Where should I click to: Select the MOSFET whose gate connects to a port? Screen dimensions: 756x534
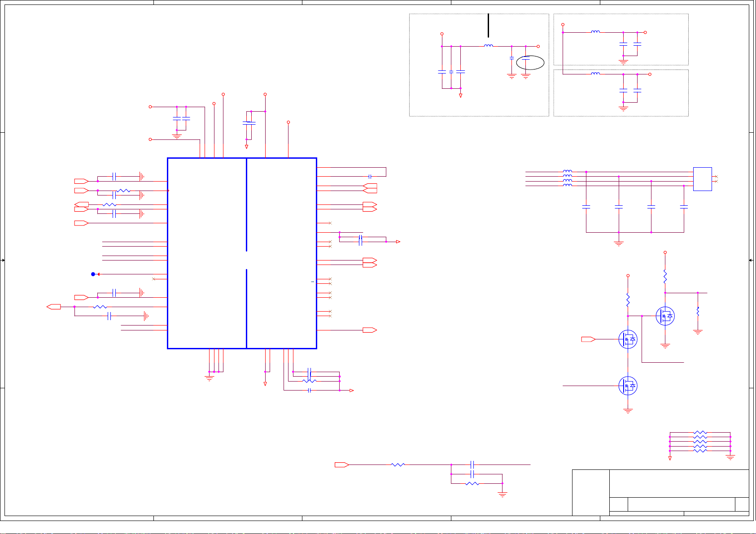628,339
